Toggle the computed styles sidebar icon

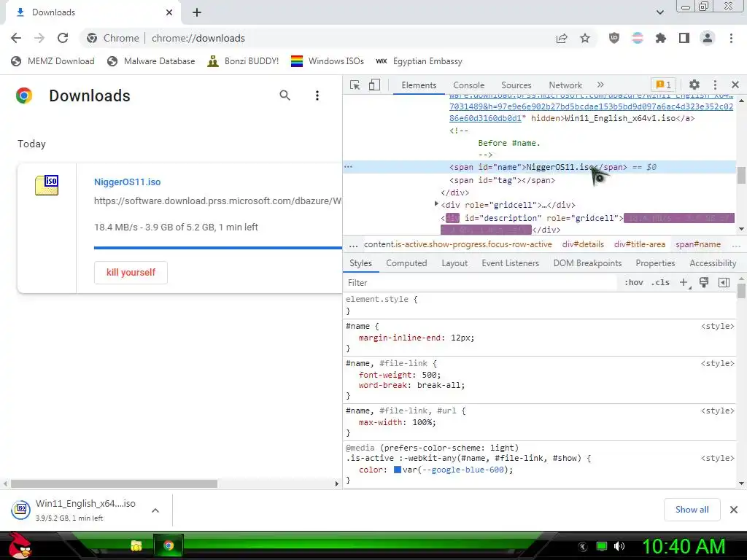point(724,282)
